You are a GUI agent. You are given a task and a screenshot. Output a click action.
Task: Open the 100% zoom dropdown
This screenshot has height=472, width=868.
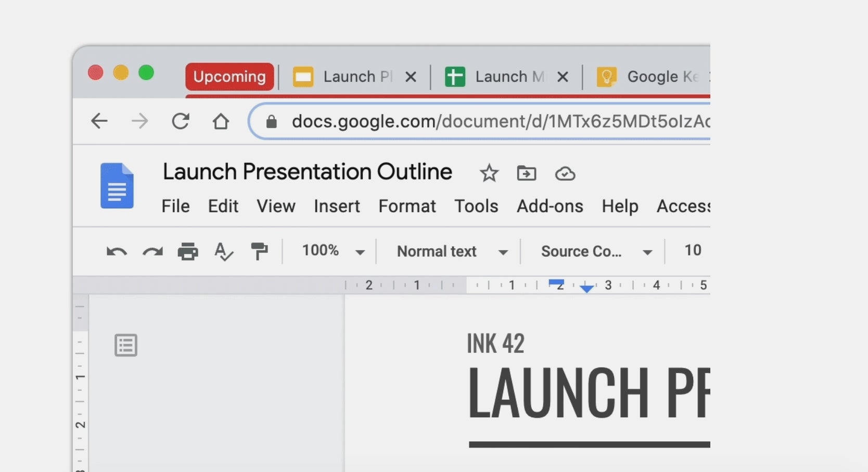(333, 251)
